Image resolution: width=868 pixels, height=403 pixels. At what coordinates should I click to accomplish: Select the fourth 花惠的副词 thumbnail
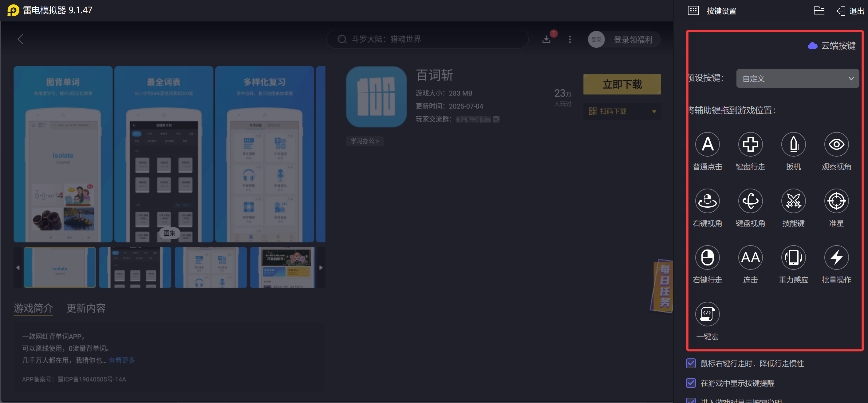coord(282,267)
